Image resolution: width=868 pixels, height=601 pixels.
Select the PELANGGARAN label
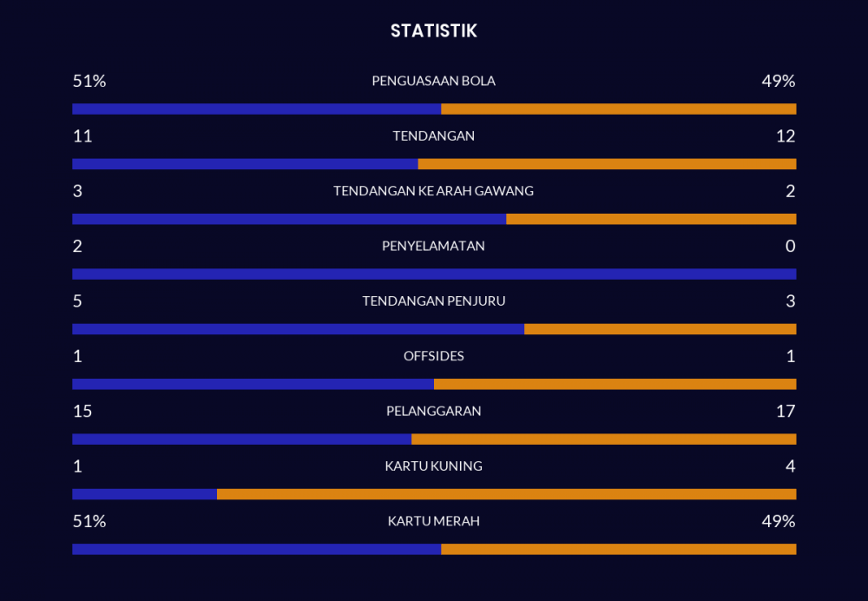[x=433, y=411]
